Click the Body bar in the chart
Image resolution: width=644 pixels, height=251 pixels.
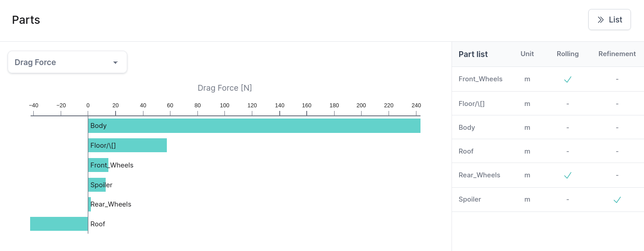(254, 126)
